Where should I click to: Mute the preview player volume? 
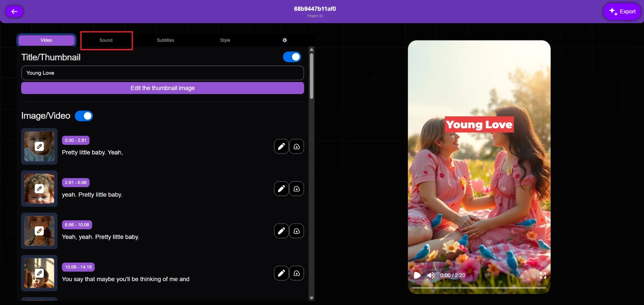(431, 275)
